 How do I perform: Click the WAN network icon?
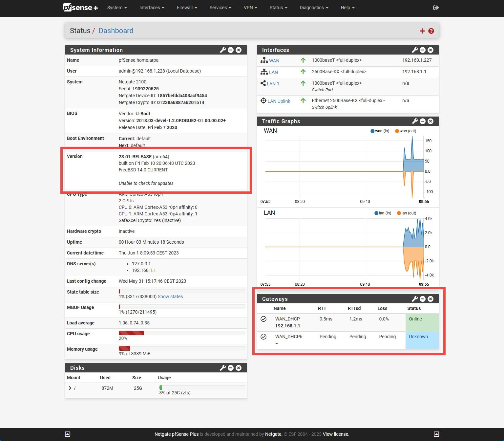coord(264,60)
